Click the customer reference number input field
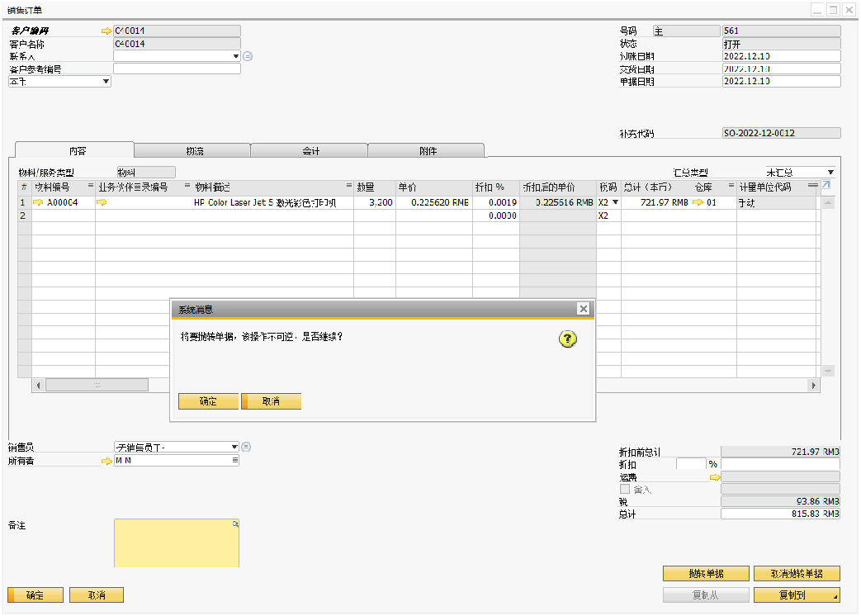Screen dimensions: 861x616 click(x=177, y=69)
